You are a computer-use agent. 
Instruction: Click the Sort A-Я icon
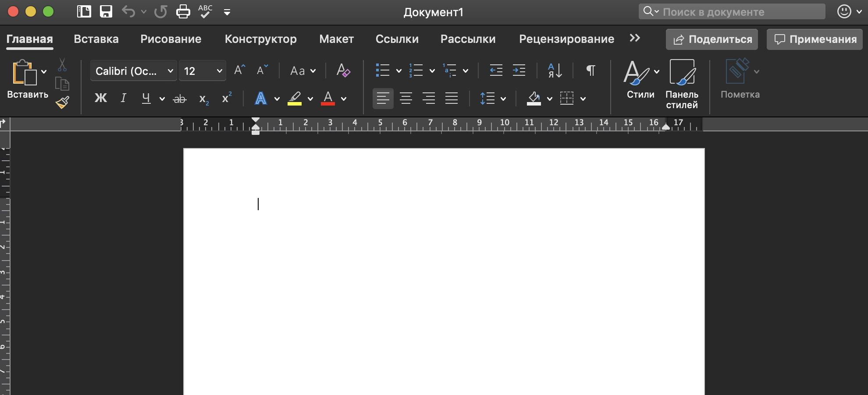point(555,71)
